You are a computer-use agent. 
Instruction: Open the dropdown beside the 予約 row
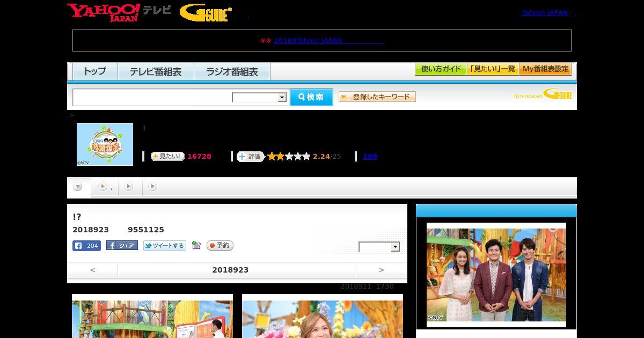(x=379, y=247)
